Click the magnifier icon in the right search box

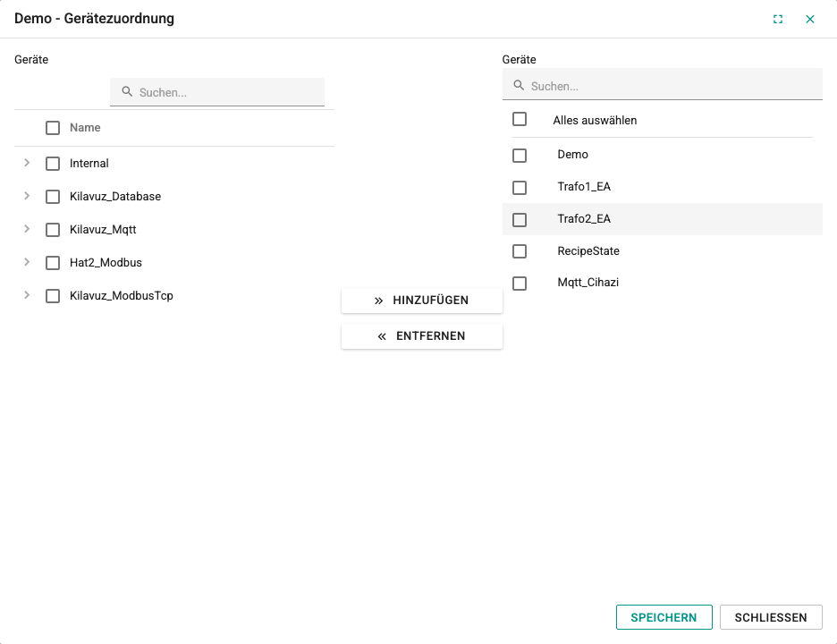point(519,86)
